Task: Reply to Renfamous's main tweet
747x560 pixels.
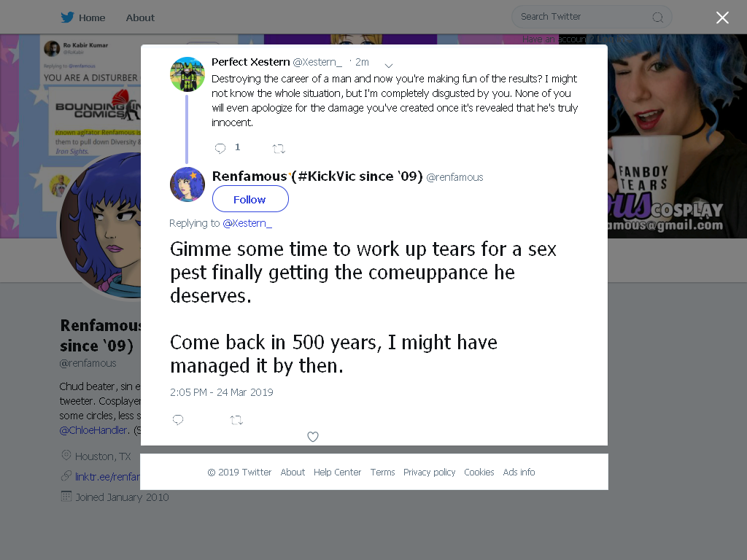Action: [x=178, y=419]
